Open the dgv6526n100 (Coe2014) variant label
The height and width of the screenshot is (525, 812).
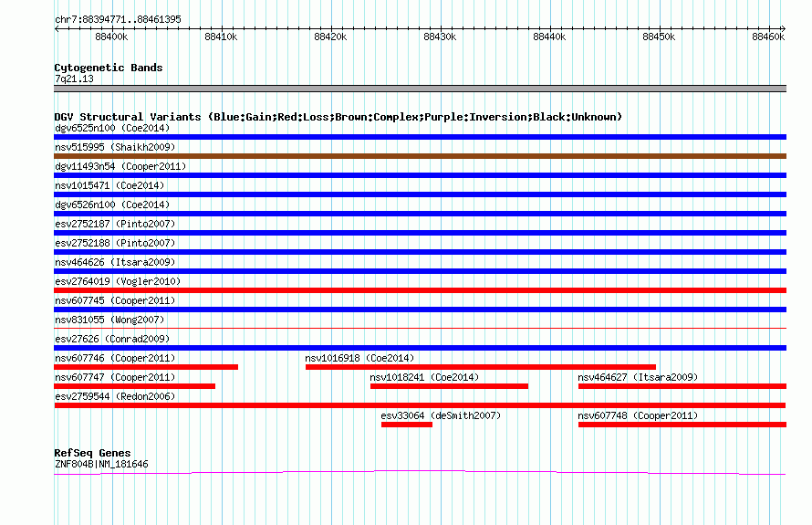[112, 205]
